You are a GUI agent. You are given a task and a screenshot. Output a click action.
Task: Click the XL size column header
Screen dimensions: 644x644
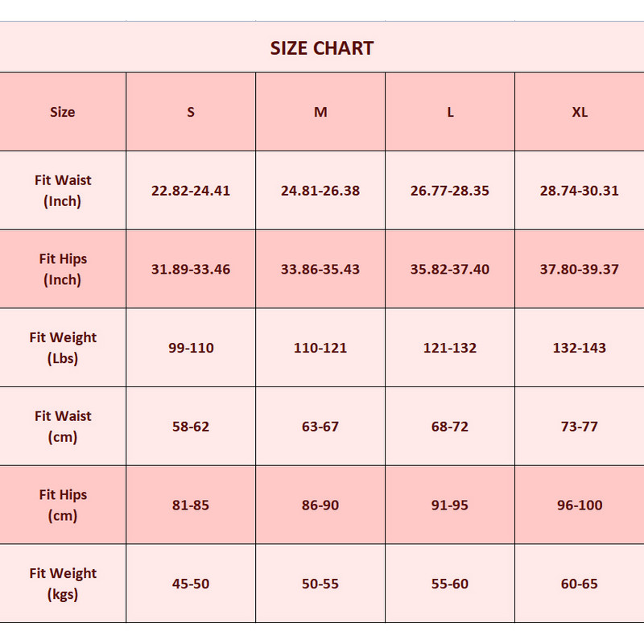click(580, 112)
